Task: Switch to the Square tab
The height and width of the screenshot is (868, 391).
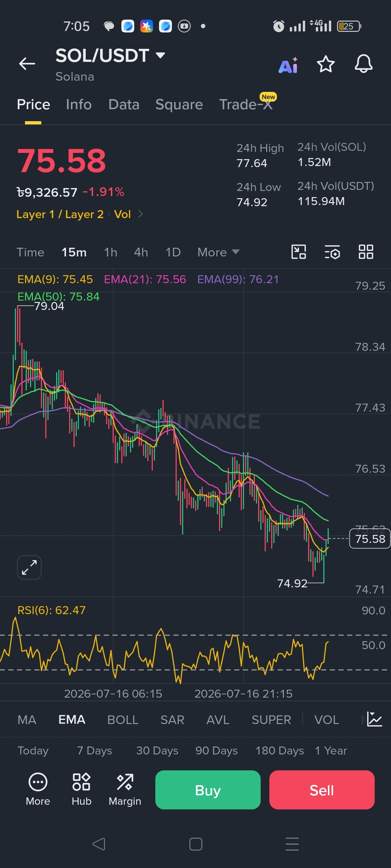Action: [179, 105]
